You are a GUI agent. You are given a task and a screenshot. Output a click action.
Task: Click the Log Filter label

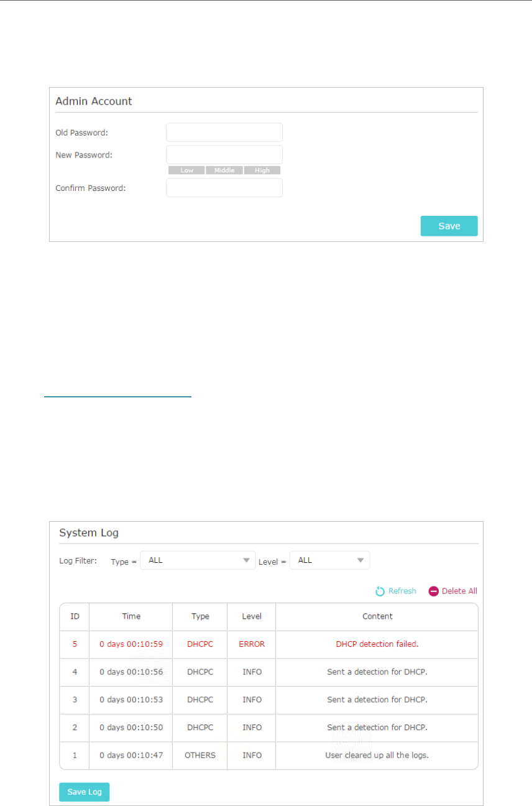click(78, 560)
